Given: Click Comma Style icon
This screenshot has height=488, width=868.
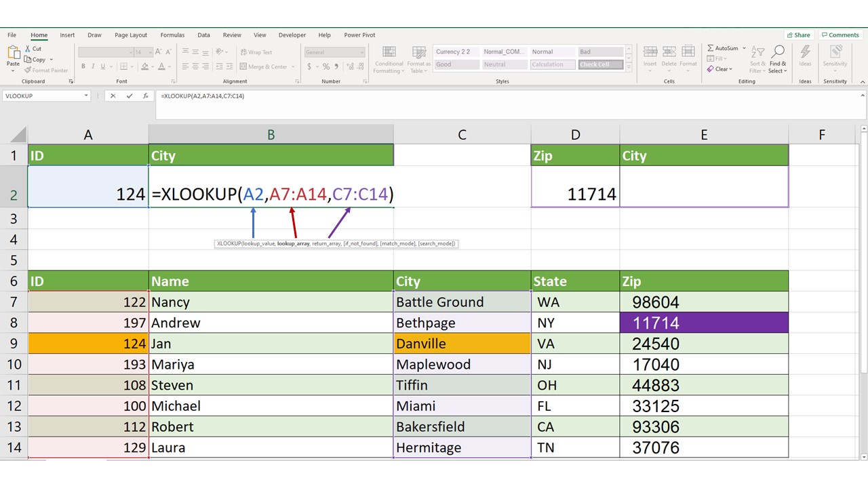Looking at the screenshot, I should (x=336, y=66).
